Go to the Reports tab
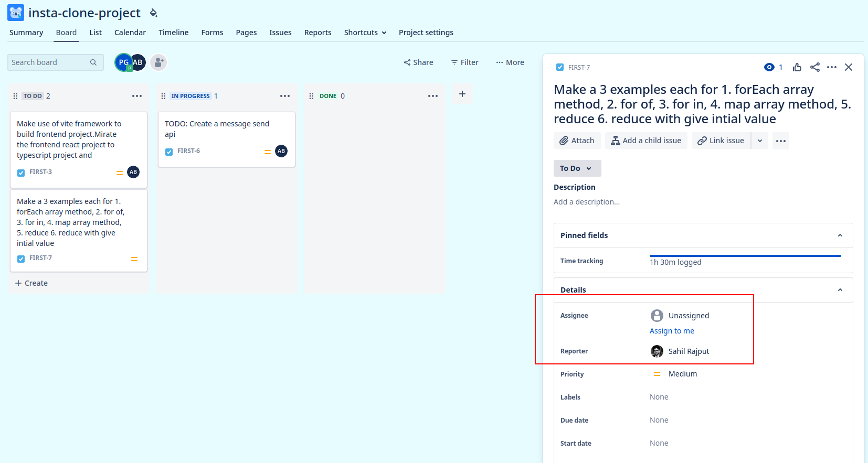 click(318, 33)
